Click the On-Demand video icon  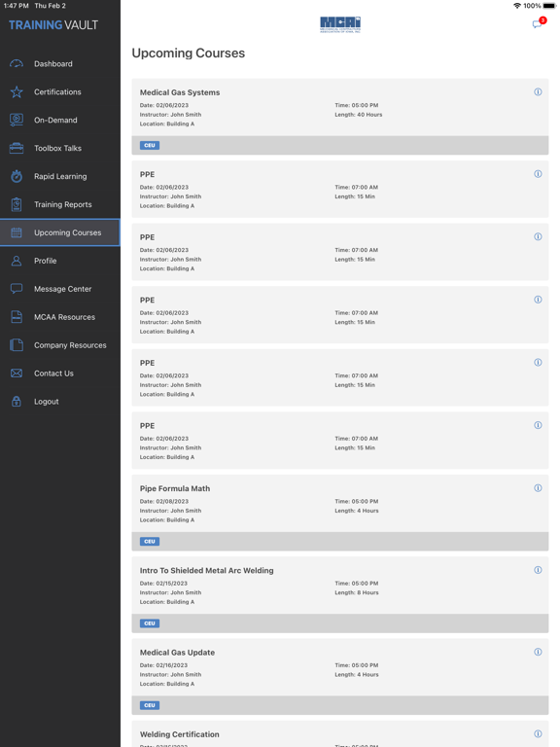pos(17,120)
